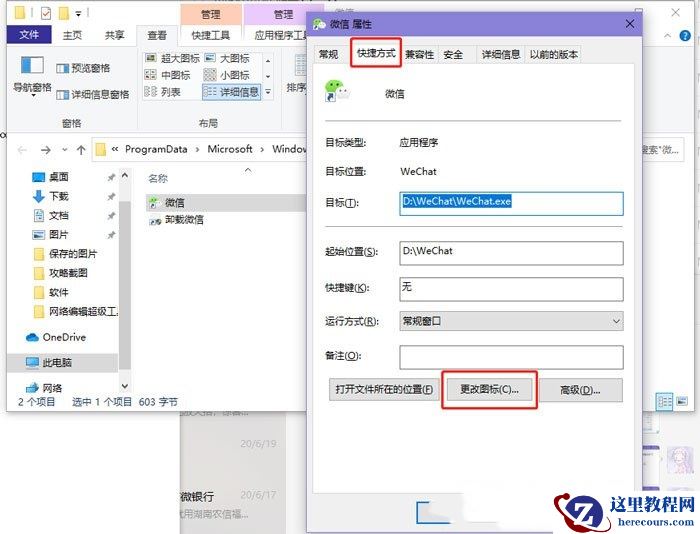Choose 列表 layout
The width and height of the screenshot is (700, 534).
(x=162, y=92)
